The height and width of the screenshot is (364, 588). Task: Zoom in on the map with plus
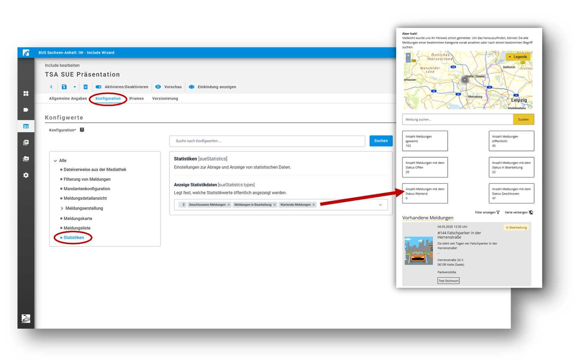(x=408, y=55)
